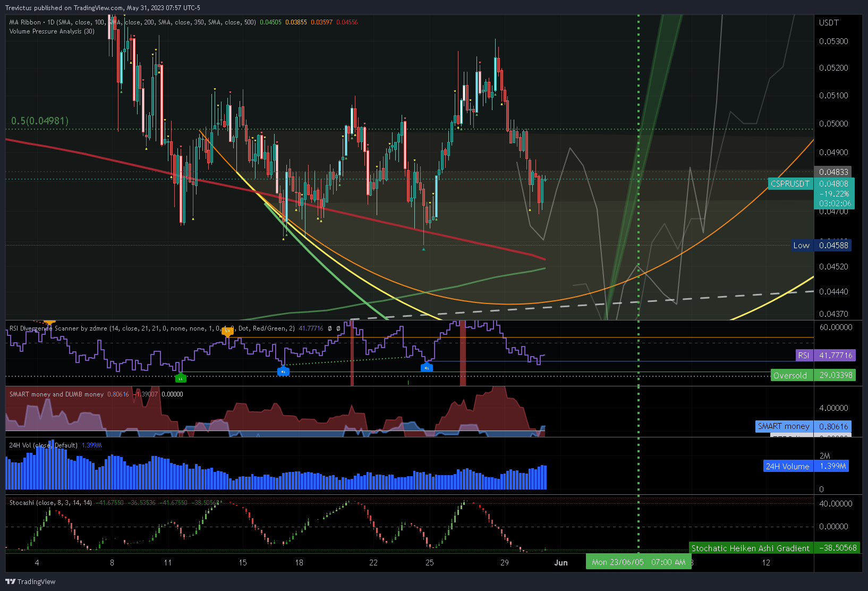Image resolution: width=868 pixels, height=591 pixels.
Task: Click the MA value 0.04556
Action: click(x=347, y=22)
